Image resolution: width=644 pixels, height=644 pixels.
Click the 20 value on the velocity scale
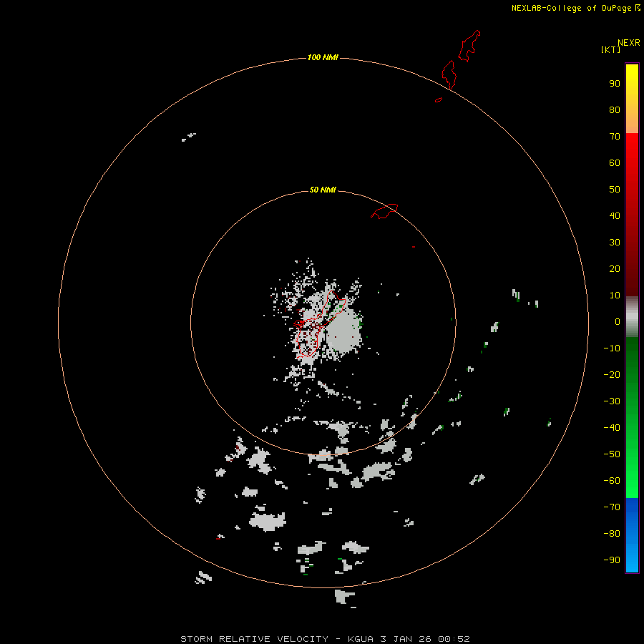(615, 268)
